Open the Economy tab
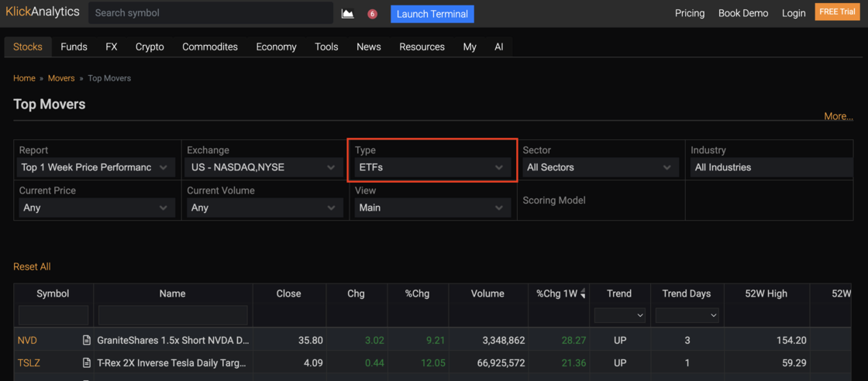This screenshot has width=868, height=381. point(276,47)
